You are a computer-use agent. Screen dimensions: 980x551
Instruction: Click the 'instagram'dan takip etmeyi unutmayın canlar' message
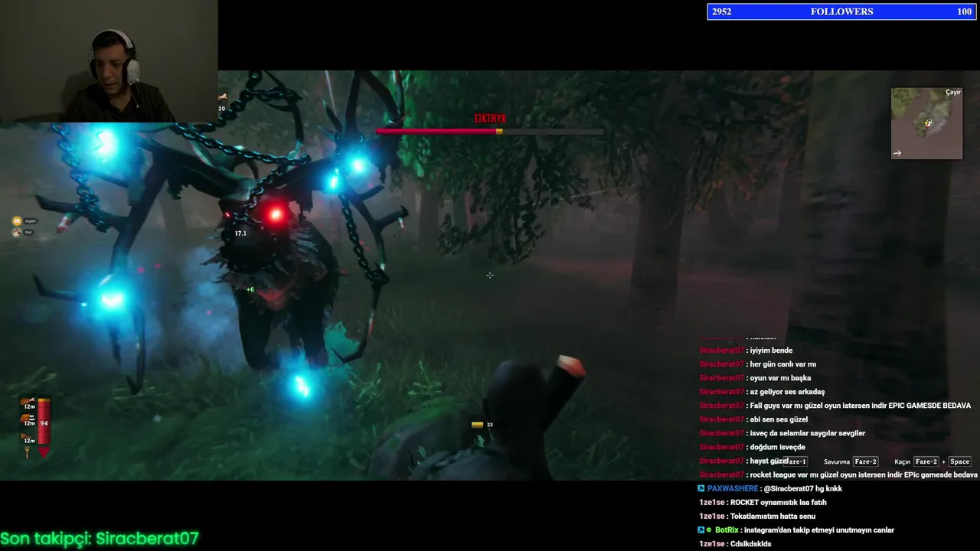coord(820,530)
